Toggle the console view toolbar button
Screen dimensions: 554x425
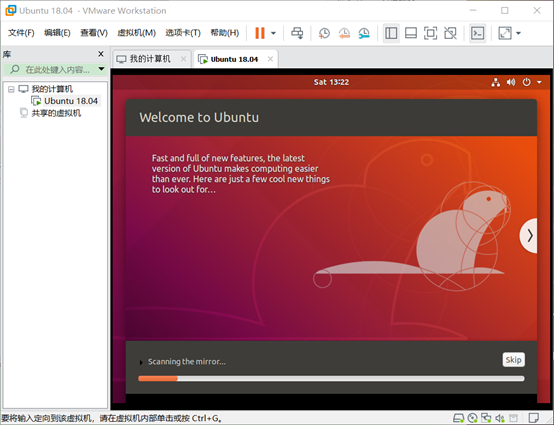click(477, 33)
